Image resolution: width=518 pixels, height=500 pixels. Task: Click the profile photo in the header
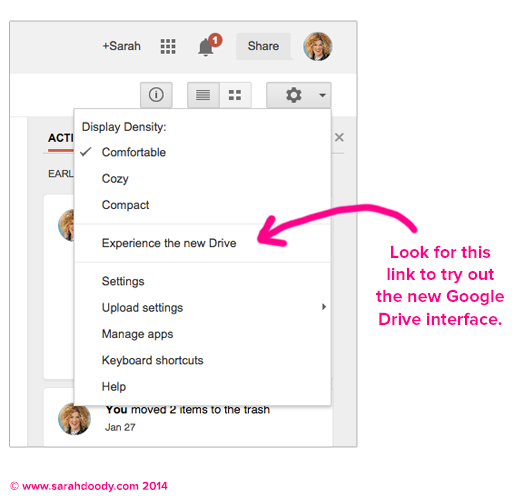pyautogui.click(x=317, y=46)
